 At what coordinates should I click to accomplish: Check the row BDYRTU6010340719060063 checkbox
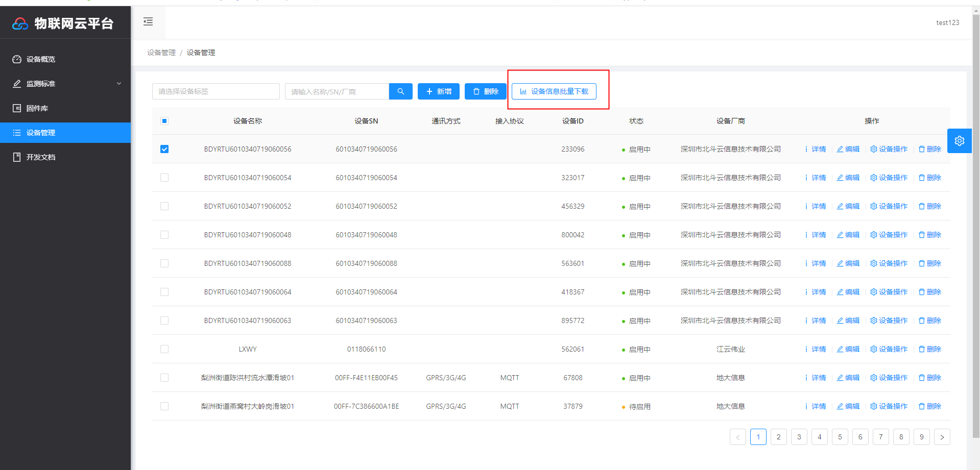tap(164, 320)
